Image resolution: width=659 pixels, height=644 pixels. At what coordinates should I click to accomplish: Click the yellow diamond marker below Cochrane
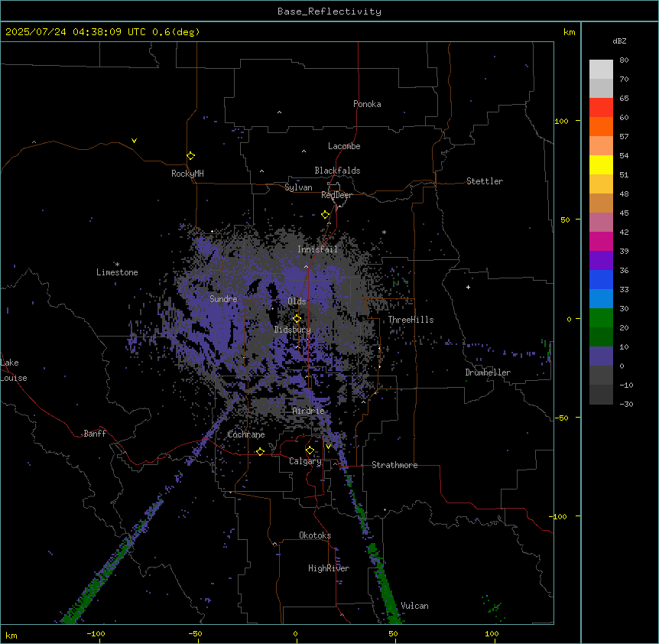coord(260,451)
